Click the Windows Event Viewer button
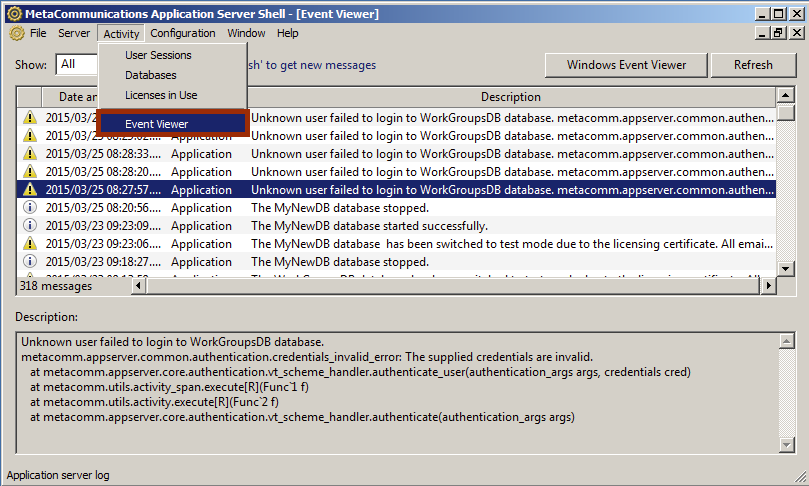Screen dimensions: 809x486 coord(626,65)
